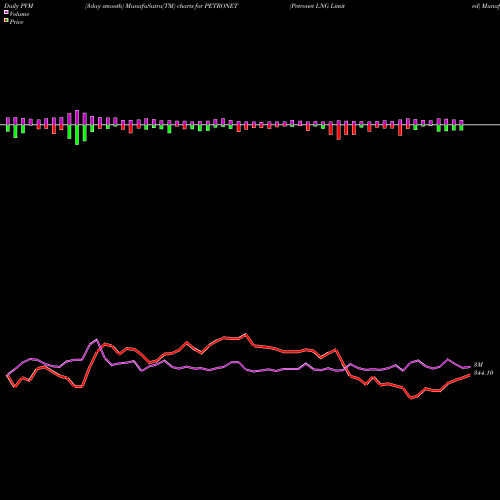This screenshot has height=500, width=500.
Task: Select the 'Price' legend label
Action: tap(16, 22)
